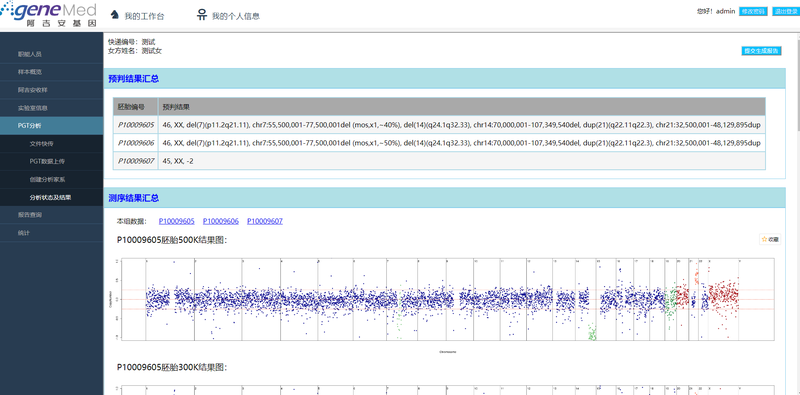Open 报告查询 in the sidebar
Screen dimensions: 800x395
(x=52, y=215)
